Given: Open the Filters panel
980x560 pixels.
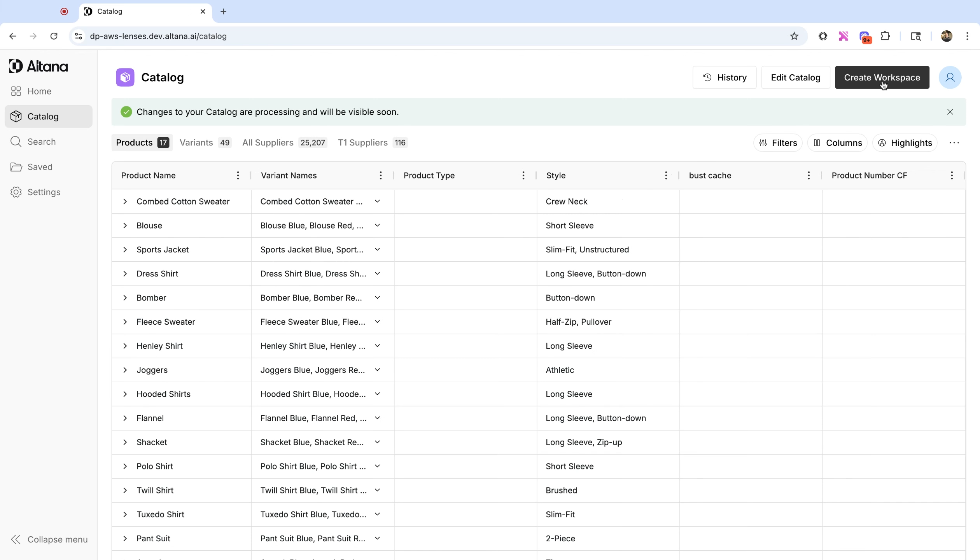Looking at the screenshot, I should [x=778, y=143].
